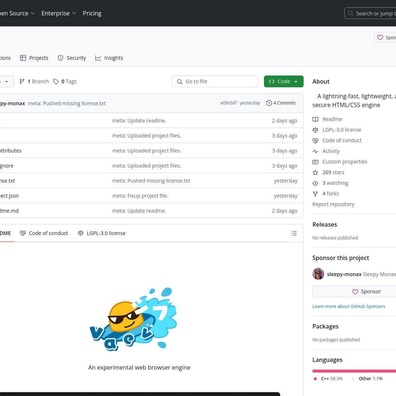Open the Activity link
This screenshot has height=396, width=396.
pos(331,151)
